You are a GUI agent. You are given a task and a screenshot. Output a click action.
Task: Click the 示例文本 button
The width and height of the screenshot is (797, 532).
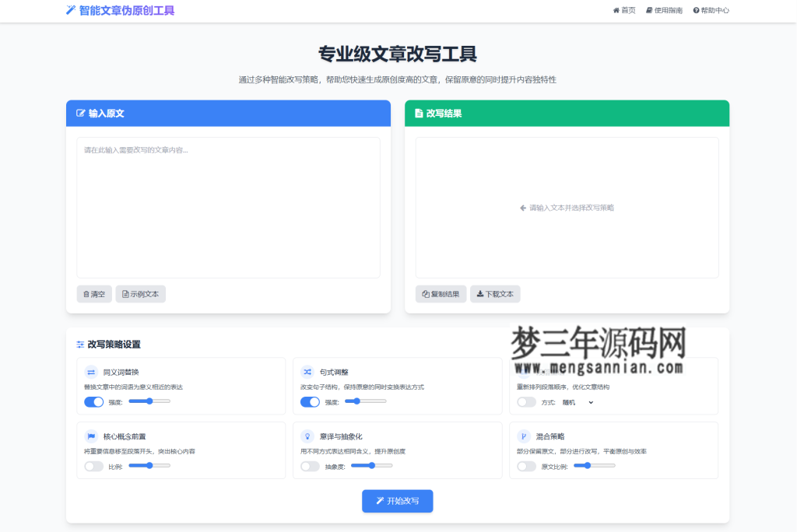(x=140, y=293)
